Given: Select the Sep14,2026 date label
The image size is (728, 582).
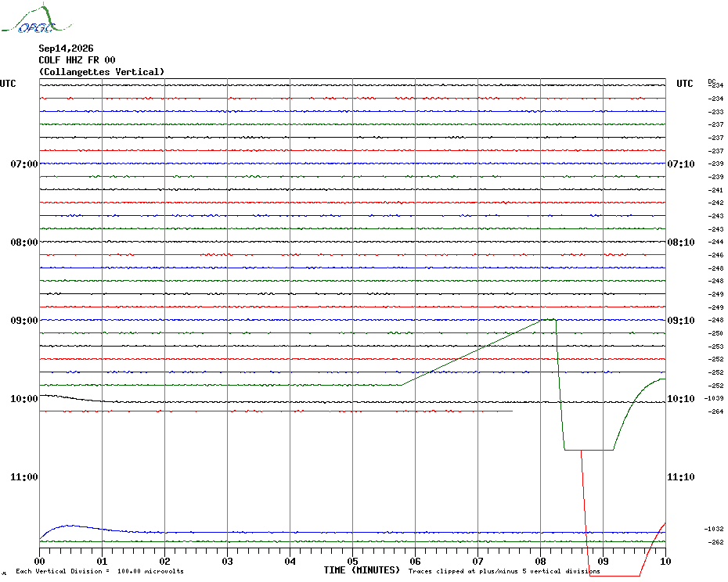Looking at the screenshot, I should 66,48.
